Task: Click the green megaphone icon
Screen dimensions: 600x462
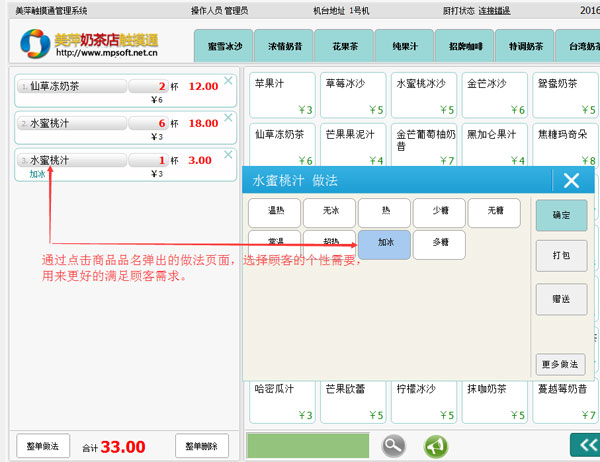Action: 435,446
